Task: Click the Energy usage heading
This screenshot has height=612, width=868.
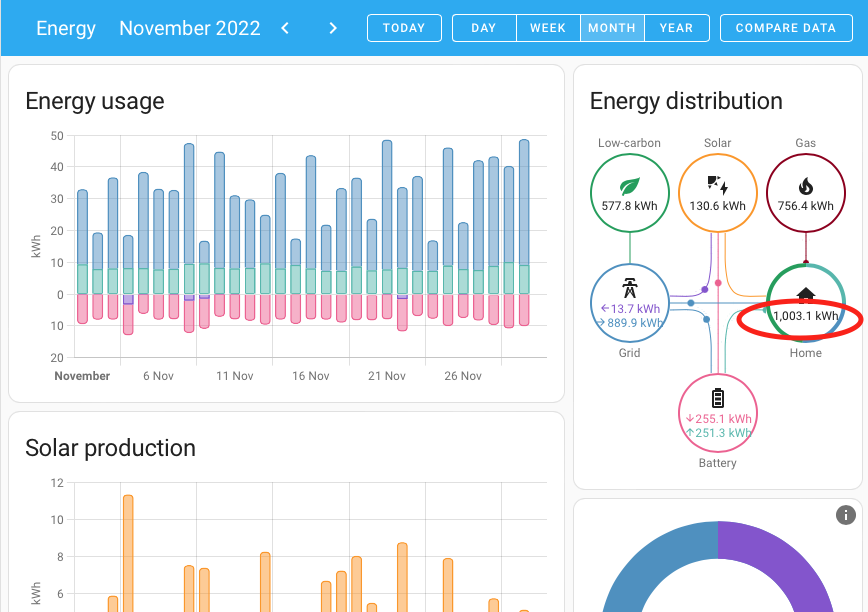Action: 95,101
